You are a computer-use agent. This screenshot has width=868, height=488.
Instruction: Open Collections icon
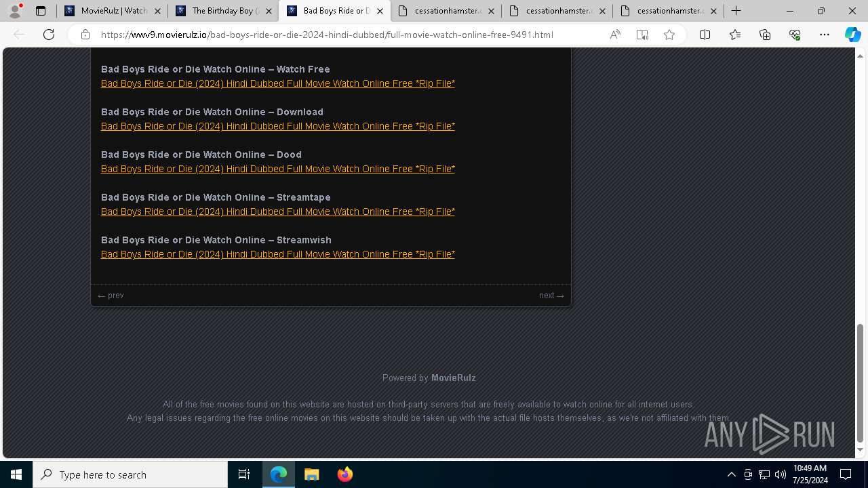pyautogui.click(x=765, y=35)
